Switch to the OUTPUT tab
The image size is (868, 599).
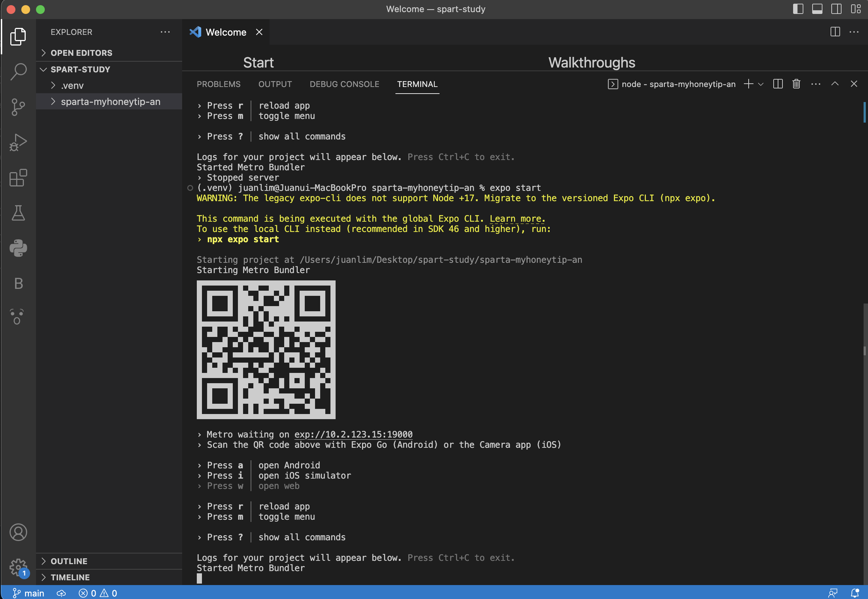point(275,84)
